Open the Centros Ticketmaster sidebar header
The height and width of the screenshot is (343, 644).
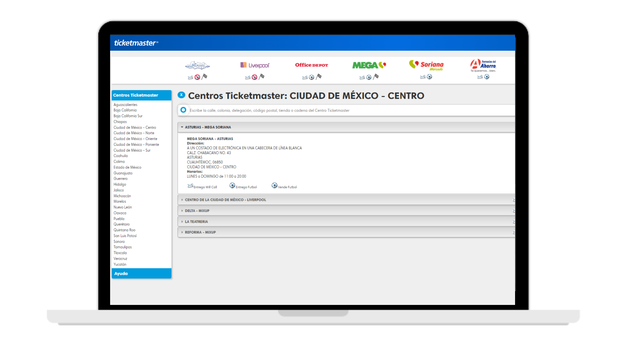pos(141,95)
